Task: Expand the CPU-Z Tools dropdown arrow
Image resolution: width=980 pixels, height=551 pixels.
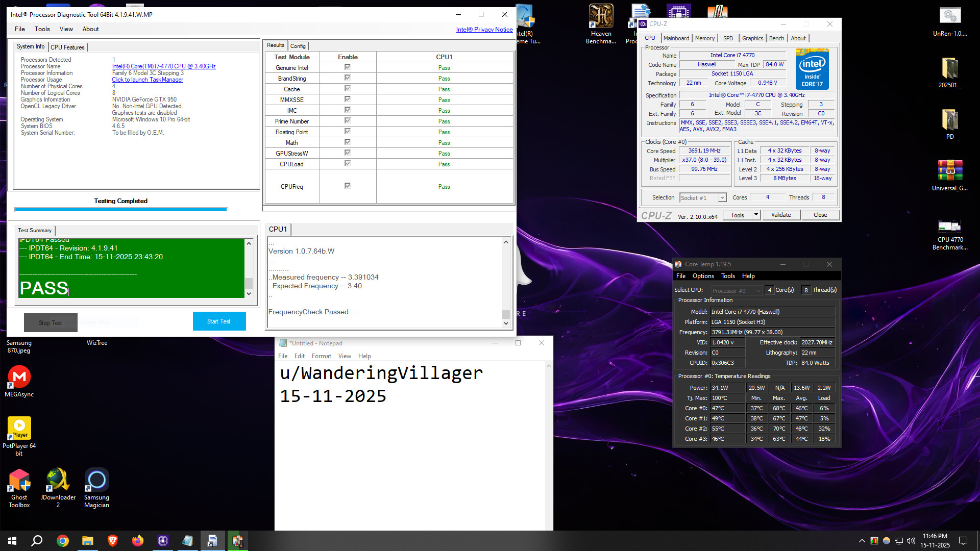Action: coord(756,215)
